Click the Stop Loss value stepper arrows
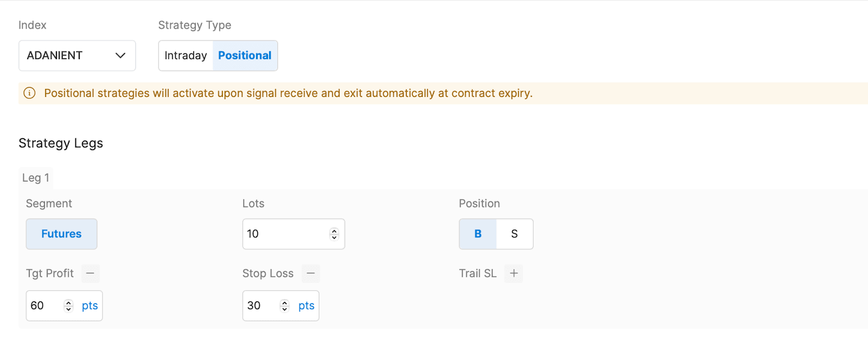The width and height of the screenshot is (868, 354). tap(285, 306)
